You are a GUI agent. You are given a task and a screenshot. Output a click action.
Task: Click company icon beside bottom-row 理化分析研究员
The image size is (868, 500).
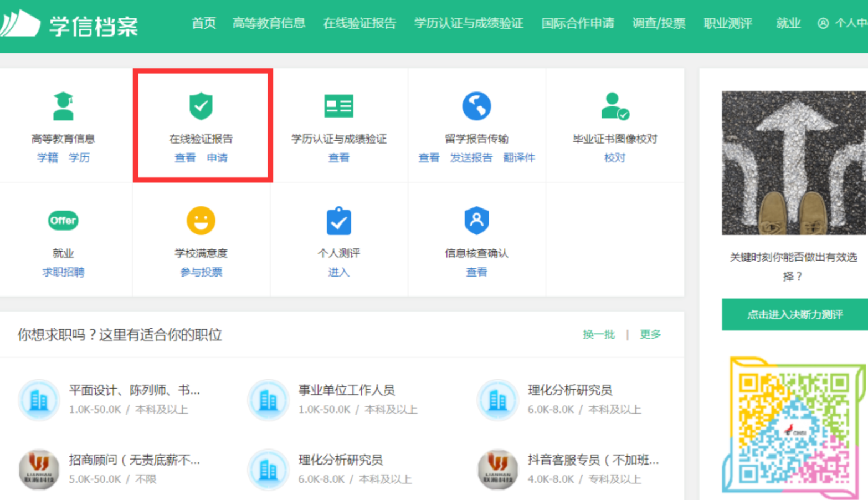[x=268, y=470]
